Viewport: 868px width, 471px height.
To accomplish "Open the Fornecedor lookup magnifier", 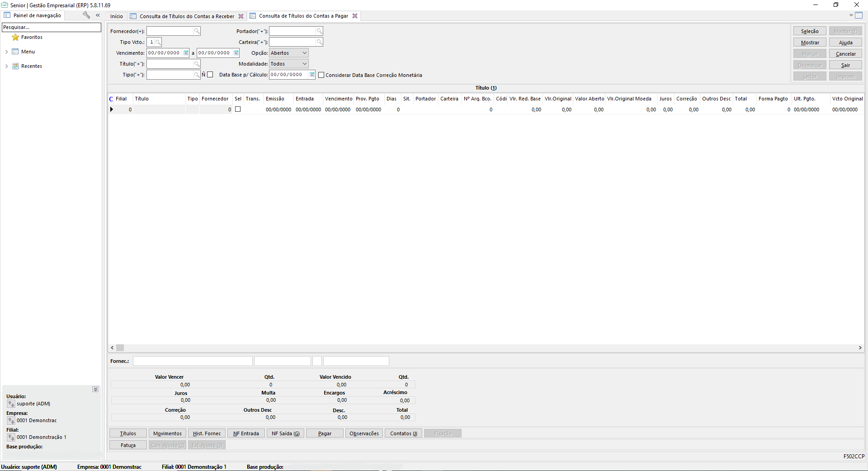I will click(x=197, y=31).
